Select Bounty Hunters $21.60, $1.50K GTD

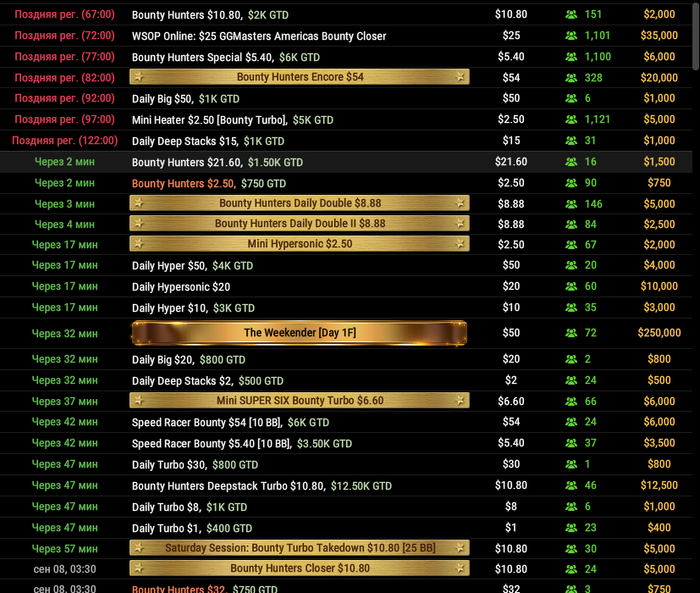(x=217, y=162)
